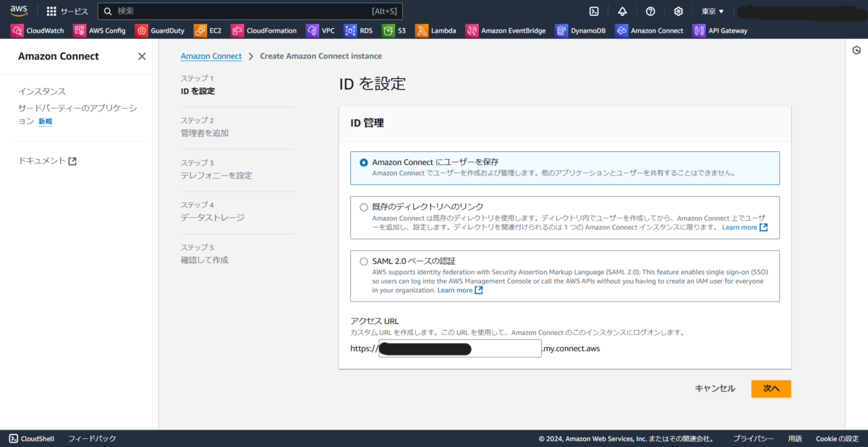Open settings gear icon

[x=678, y=11]
